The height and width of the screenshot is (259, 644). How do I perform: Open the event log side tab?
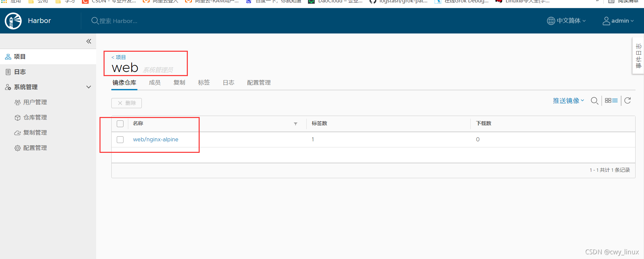click(638, 56)
